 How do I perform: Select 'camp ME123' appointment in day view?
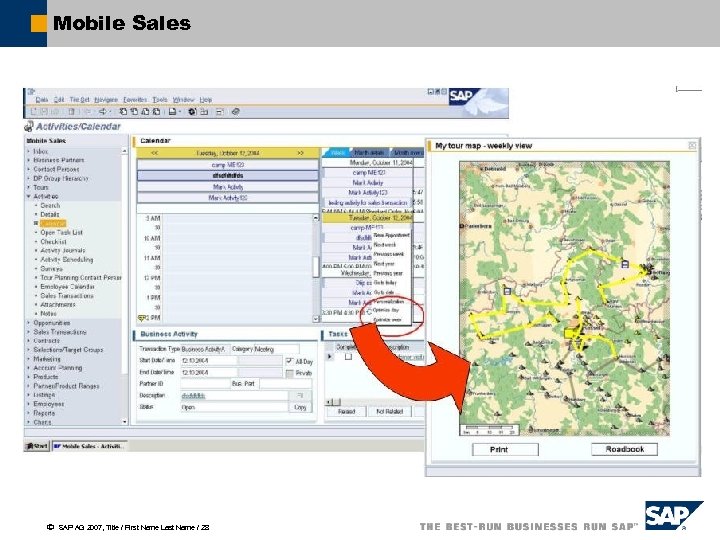228,164
